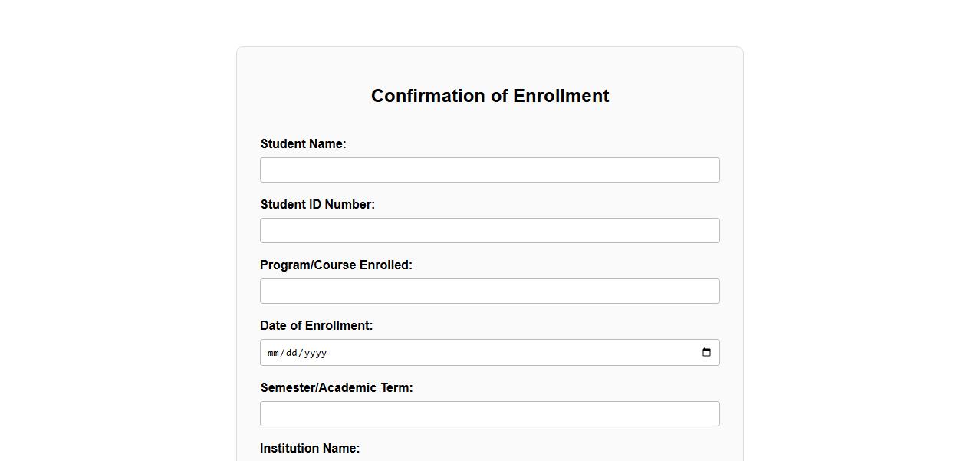Click the "Student ID Number:" label

click(317, 205)
